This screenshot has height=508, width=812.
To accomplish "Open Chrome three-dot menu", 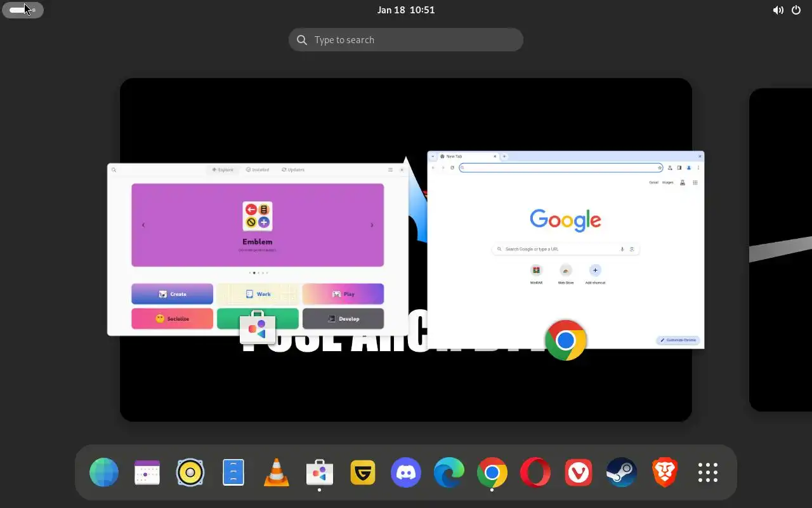I will (x=698, y=168).
